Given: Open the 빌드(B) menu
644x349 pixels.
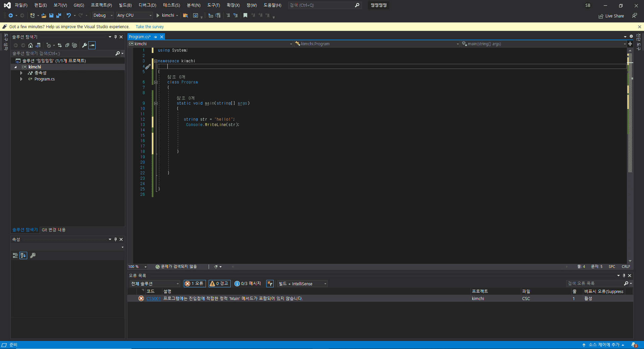Looking at the screenshot, I should point(125,5).
